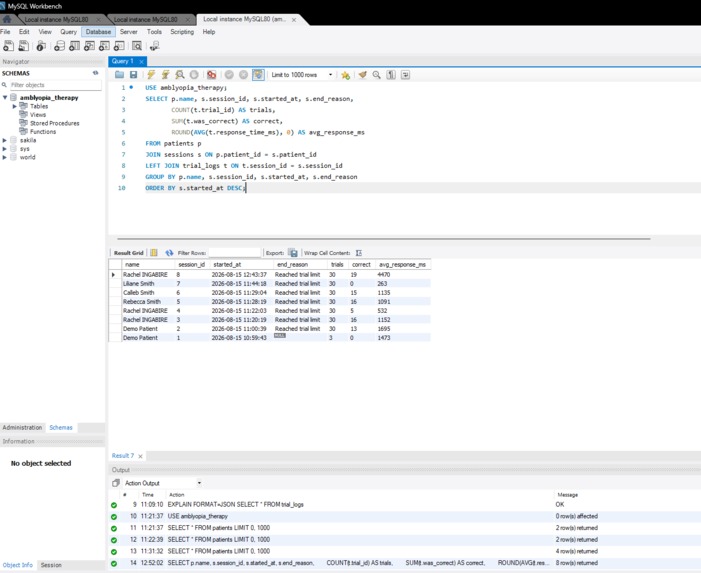Select Functions tree node
Screen dimensions: 701x573
point(43,132)
